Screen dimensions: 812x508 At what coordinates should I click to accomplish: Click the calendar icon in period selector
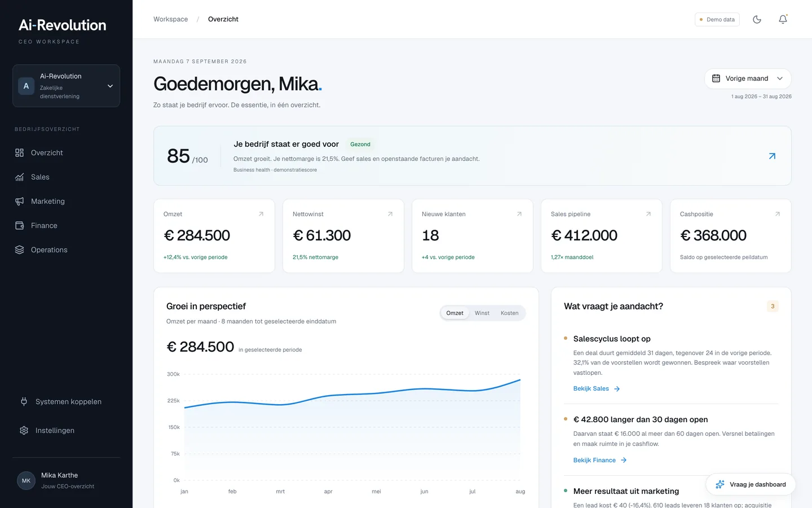[716, 78]
